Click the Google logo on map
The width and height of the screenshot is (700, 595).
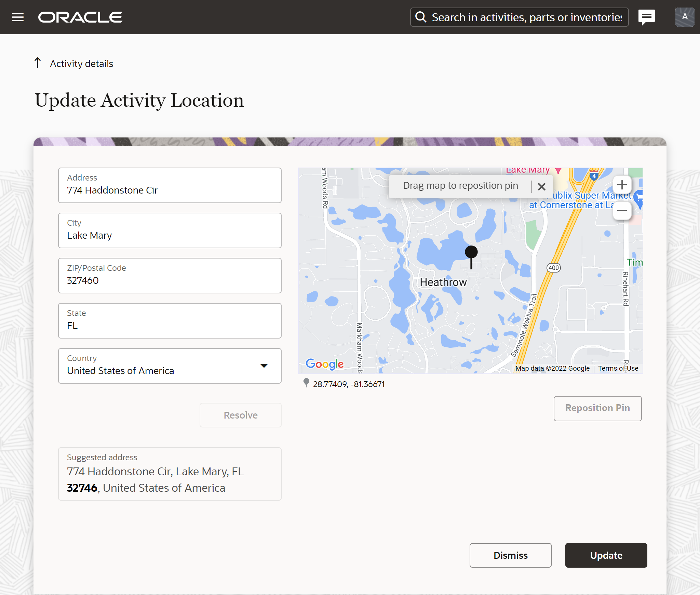coord(324,364)
